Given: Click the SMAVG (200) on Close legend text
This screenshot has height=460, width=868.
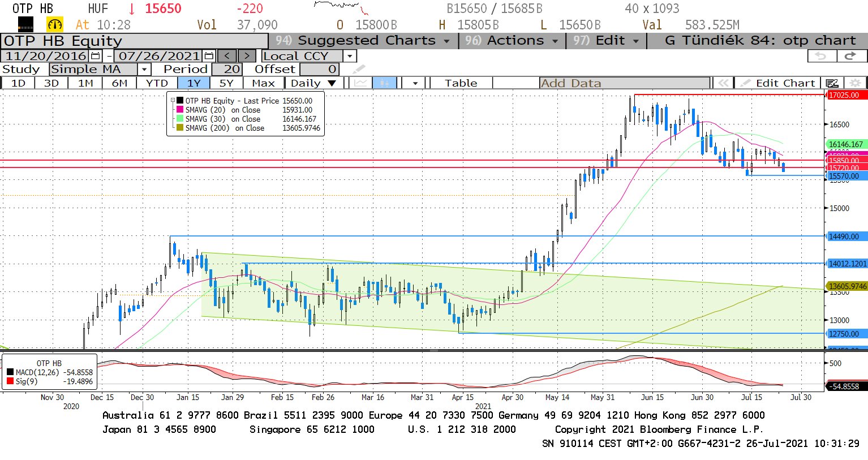Looking at the screenshot, I should (225, 128).
